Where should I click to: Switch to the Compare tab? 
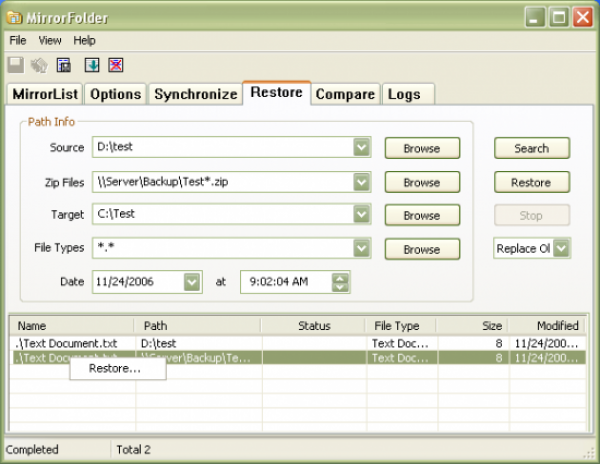[345, 94]
